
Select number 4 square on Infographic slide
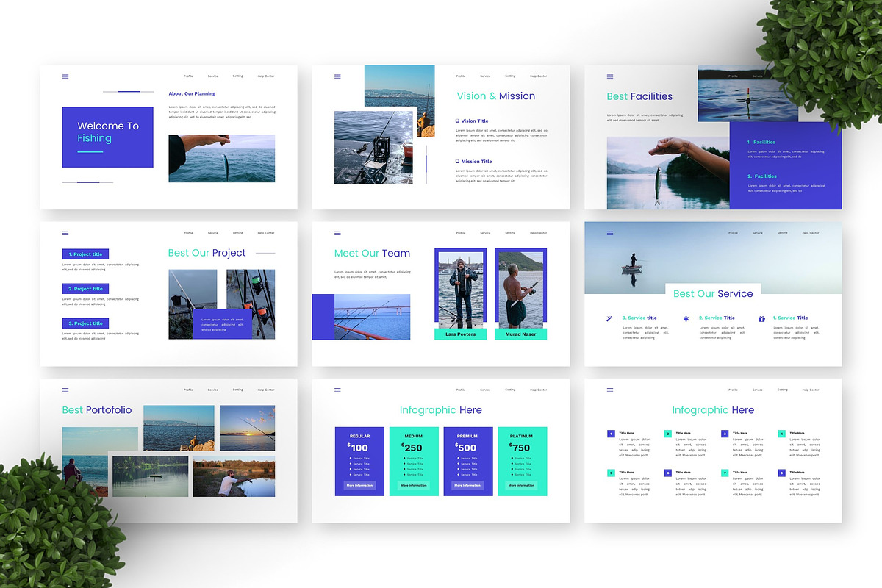pos(782,434)
